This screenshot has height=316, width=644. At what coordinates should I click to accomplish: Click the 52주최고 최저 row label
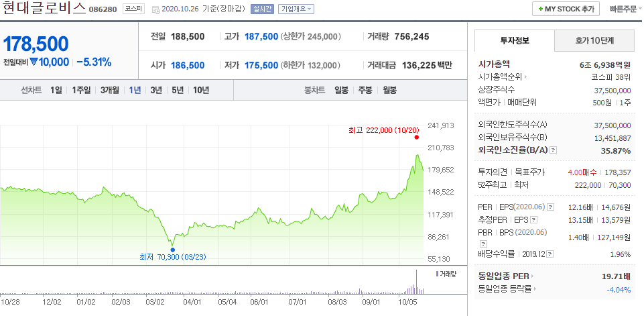503,185
